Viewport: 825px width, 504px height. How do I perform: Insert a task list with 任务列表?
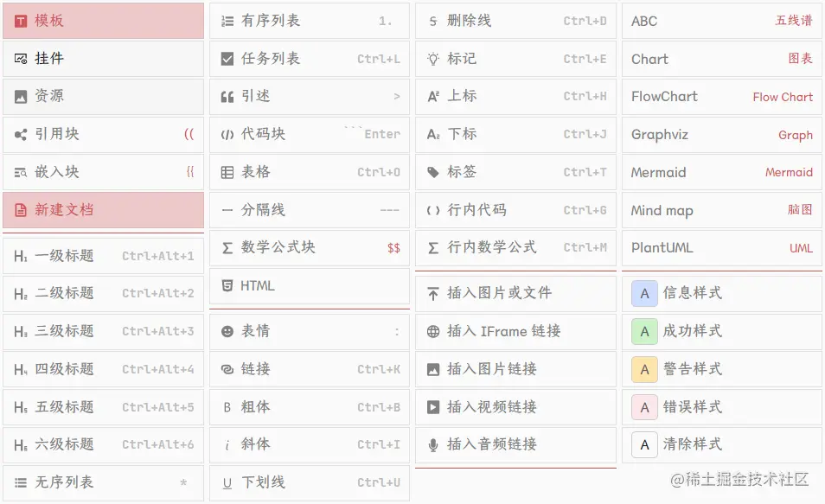tap(309, 58)
